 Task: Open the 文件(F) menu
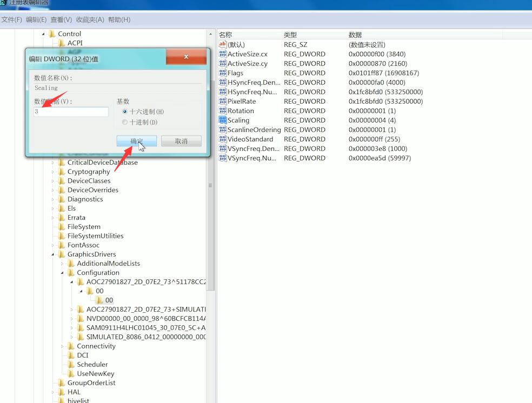click(x=11, y=19)
